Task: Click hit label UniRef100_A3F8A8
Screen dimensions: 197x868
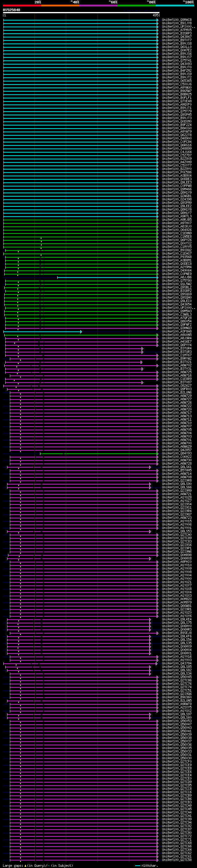Action: click(177, 332)
